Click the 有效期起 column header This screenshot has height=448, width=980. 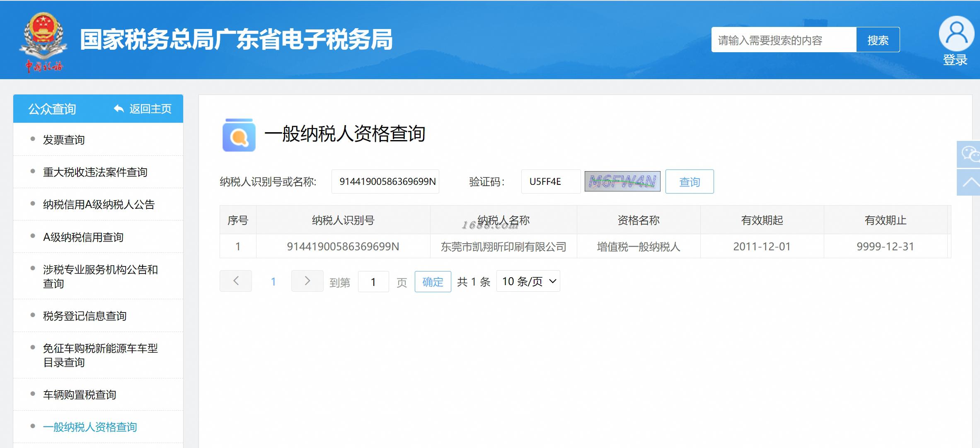click(x=762, y=220)
